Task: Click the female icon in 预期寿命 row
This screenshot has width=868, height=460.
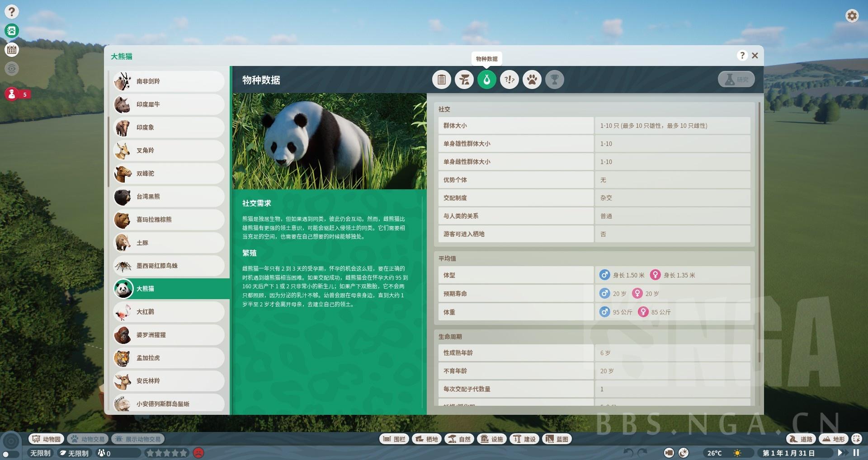Action: (x=637, y=293)
